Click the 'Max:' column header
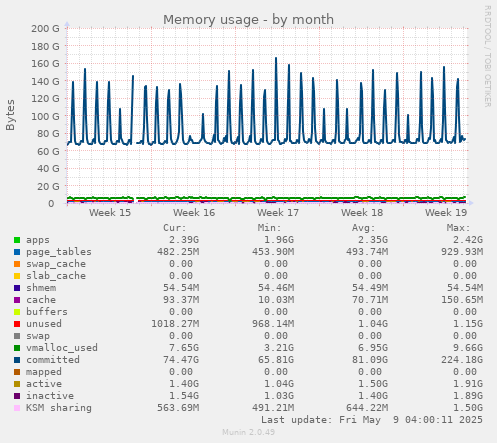This screenshot has height=443, width=497. click(458, 228)
